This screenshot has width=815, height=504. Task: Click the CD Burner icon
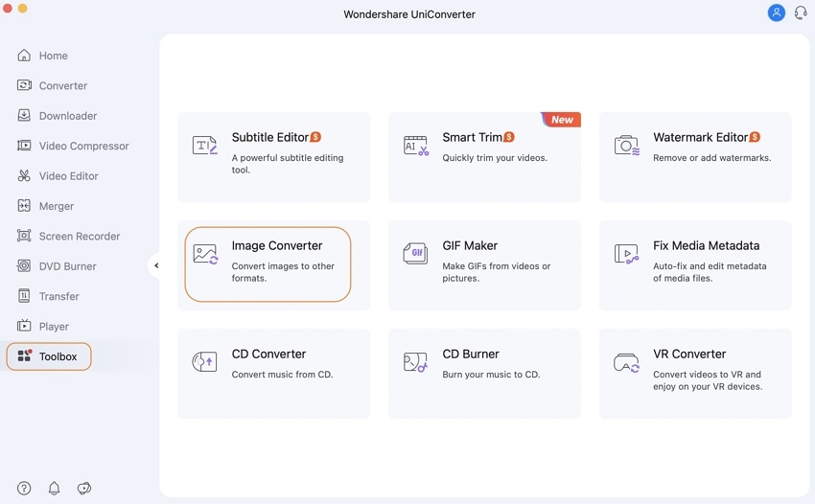click(415, 362)
